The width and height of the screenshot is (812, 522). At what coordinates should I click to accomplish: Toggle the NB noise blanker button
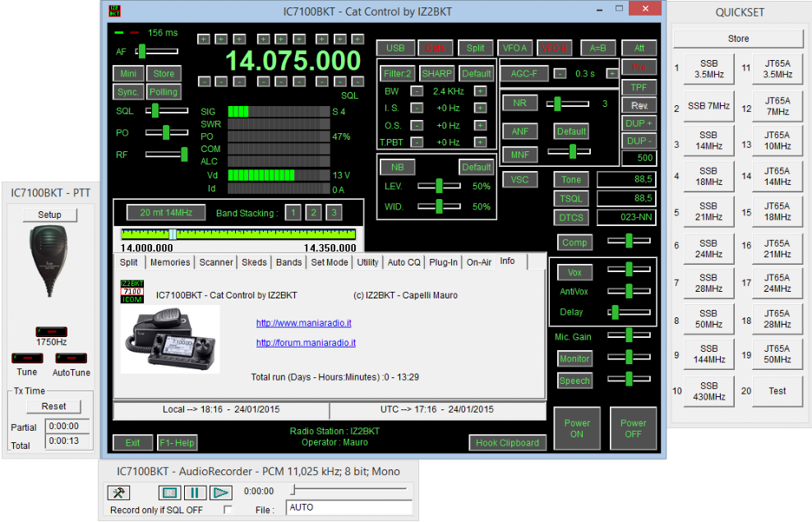point(397,167)
